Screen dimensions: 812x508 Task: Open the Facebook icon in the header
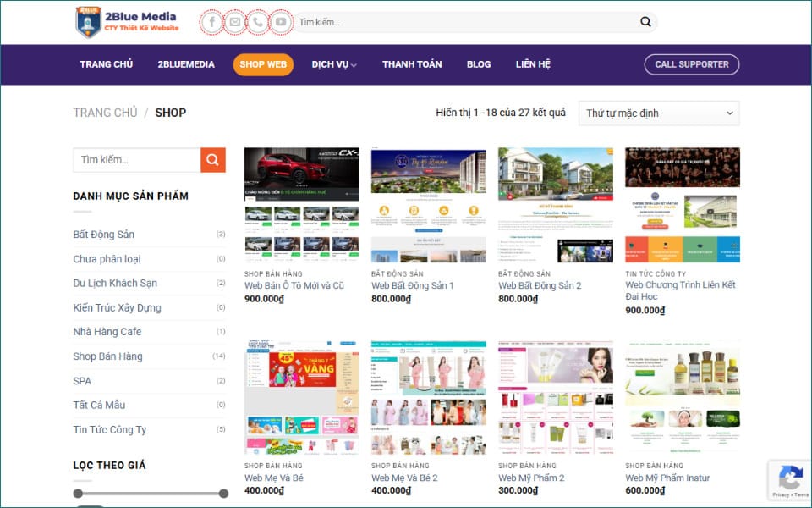click(212, 21)
